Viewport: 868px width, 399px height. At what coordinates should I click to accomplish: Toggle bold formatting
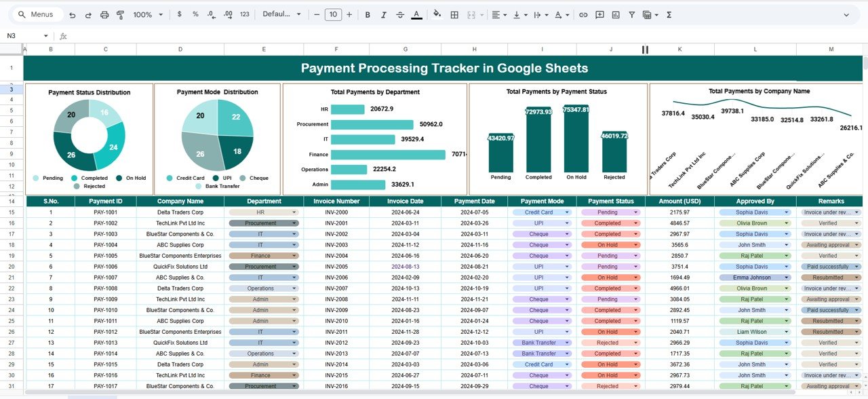pyautogui.click(x=367, y=14)
